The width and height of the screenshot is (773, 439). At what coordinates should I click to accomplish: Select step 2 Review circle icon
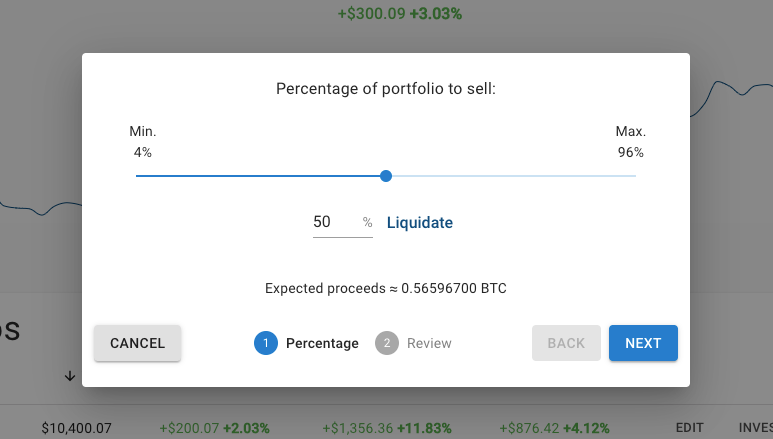pos(387,343)
